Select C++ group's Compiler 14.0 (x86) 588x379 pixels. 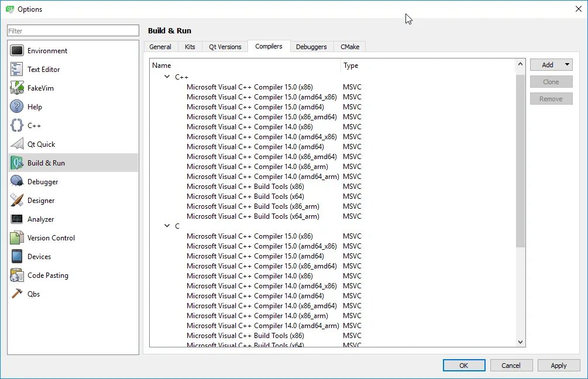tap(250, 127)
